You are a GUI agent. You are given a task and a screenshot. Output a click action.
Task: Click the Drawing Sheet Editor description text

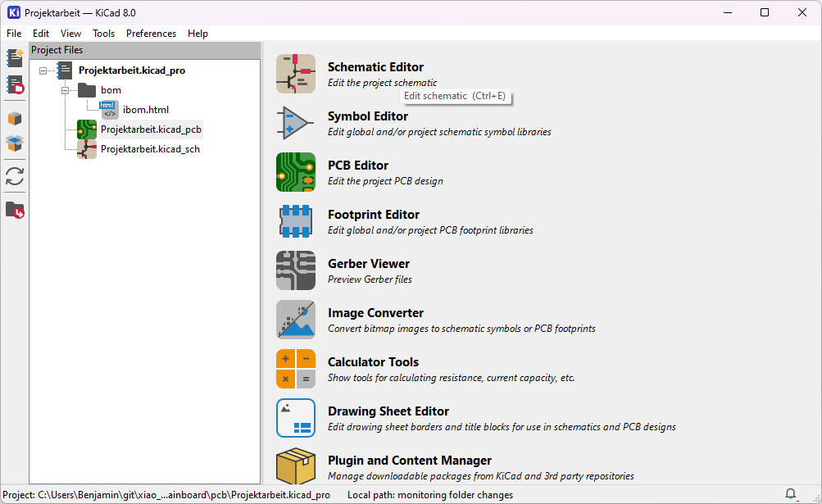coord(502,427)
